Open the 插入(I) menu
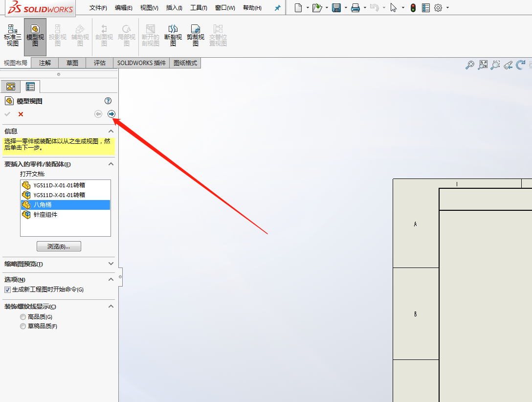This screenshot has width=532, height=402. 174,8
